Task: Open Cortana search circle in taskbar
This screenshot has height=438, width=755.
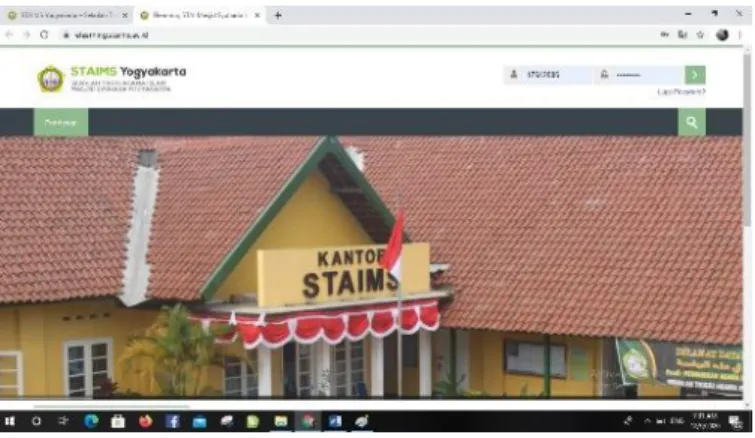Action: (x=36, y=422)
